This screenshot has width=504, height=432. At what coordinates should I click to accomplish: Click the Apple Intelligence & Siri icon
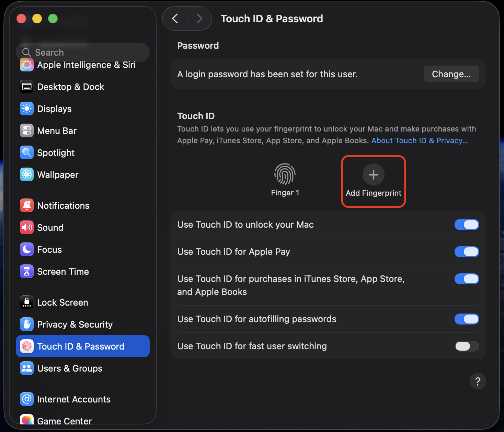(x=27, y=65)
